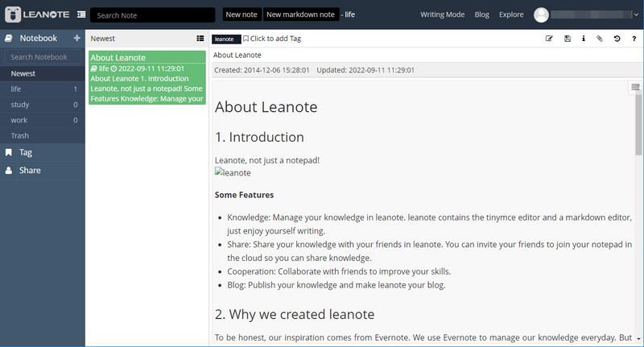Screen dimensions: 644x347
Task: Click the 'Updated: 2022-09-11 11:29:01' text
Action: pos(365,70)
